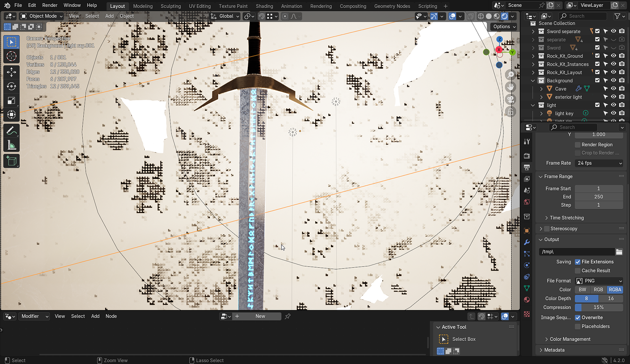The width and height of the screenshot is (630, 364).
Task: Set Color Depth to 16
Action: (611, 298)
